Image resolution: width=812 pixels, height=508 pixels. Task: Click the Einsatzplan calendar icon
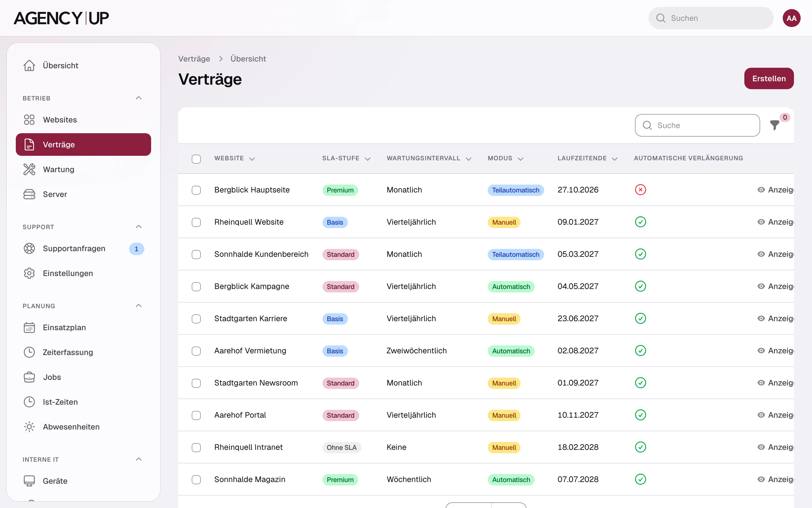pyautogui.click(x=29, y=327)
